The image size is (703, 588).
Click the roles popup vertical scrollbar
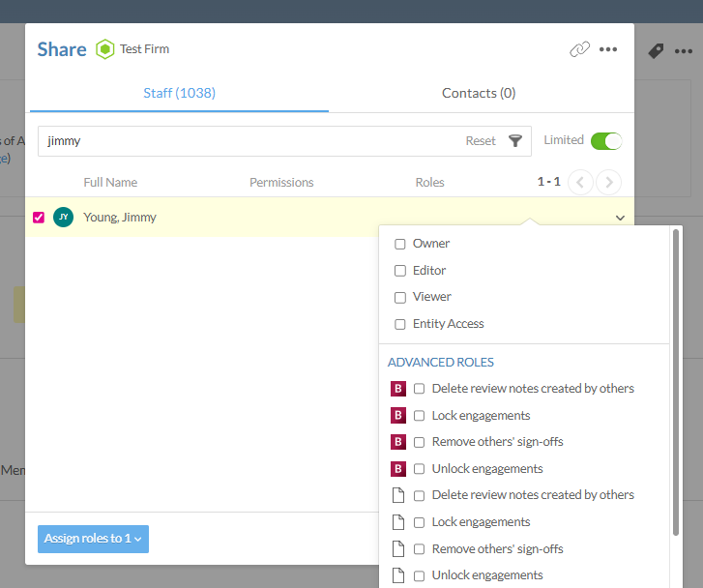pos(676,382)
